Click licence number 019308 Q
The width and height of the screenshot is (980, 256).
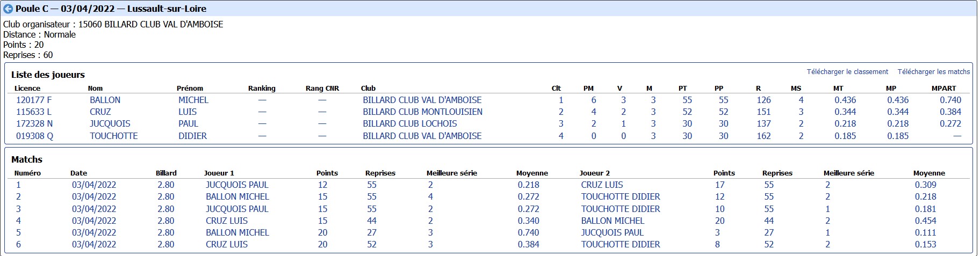[x=34, y=136]
